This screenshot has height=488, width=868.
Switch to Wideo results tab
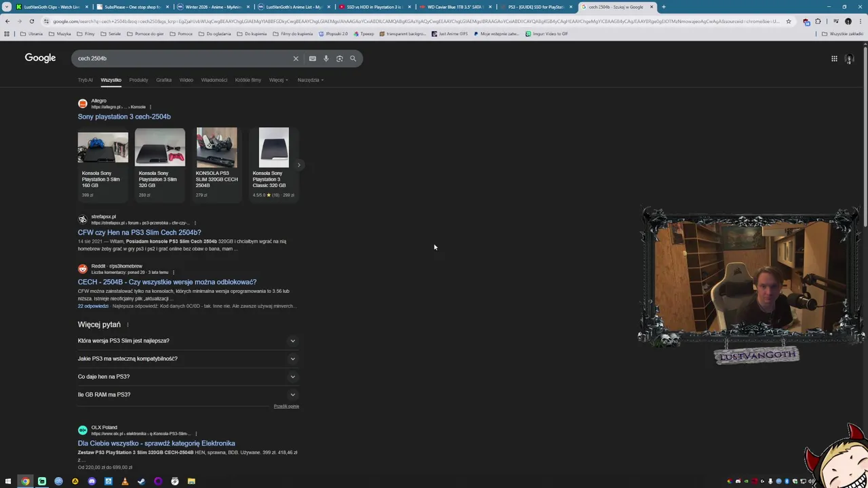pyautogui.click(x=186, y=80)
